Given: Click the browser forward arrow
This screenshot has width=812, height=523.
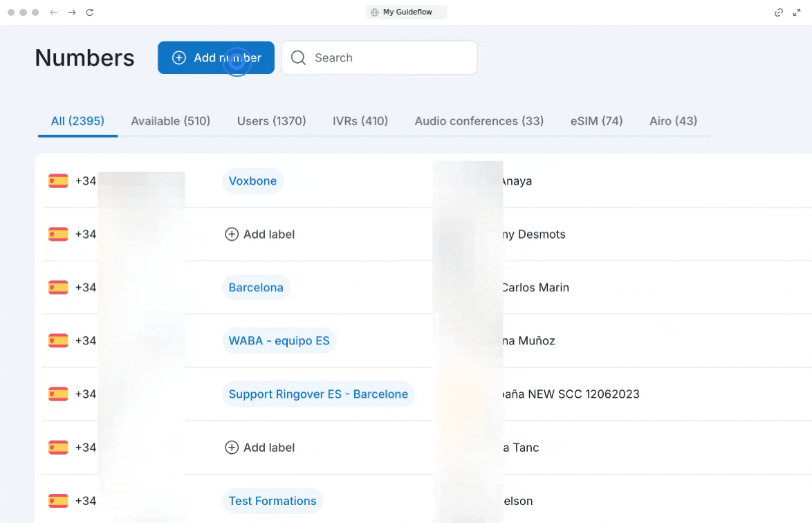Looking at the screenshot, I should click(72, 12).
